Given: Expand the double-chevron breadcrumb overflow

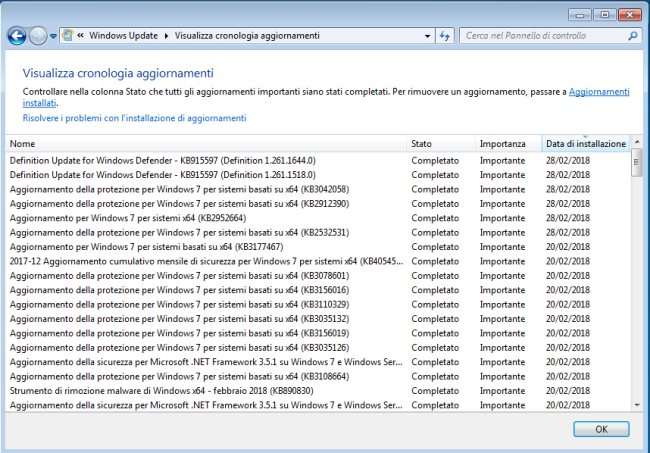Looking at the screenshot, I should pos(80,36).
